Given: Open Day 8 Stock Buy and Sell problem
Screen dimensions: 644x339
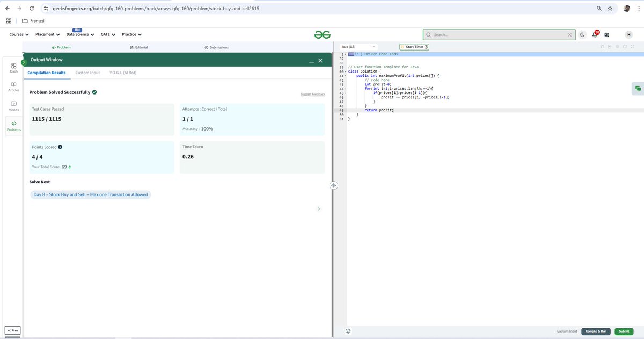Looking at the screenshot, I should [91, 194].
